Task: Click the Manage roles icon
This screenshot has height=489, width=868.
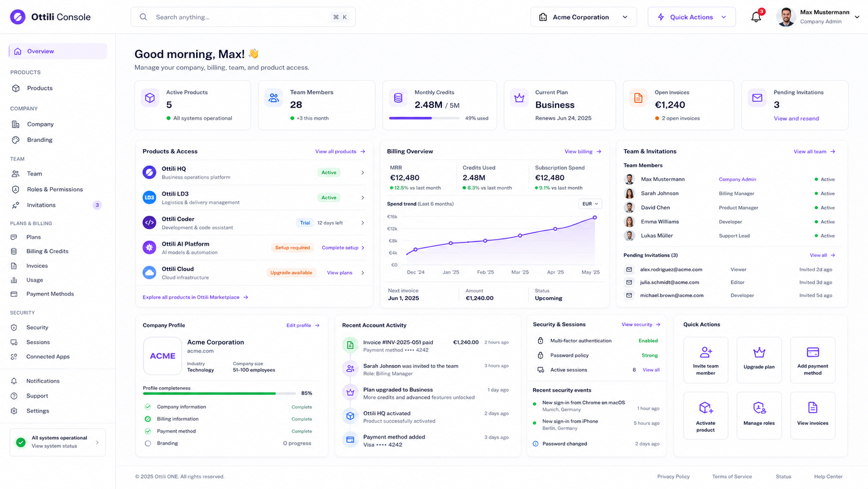Action: click(759, 408)
